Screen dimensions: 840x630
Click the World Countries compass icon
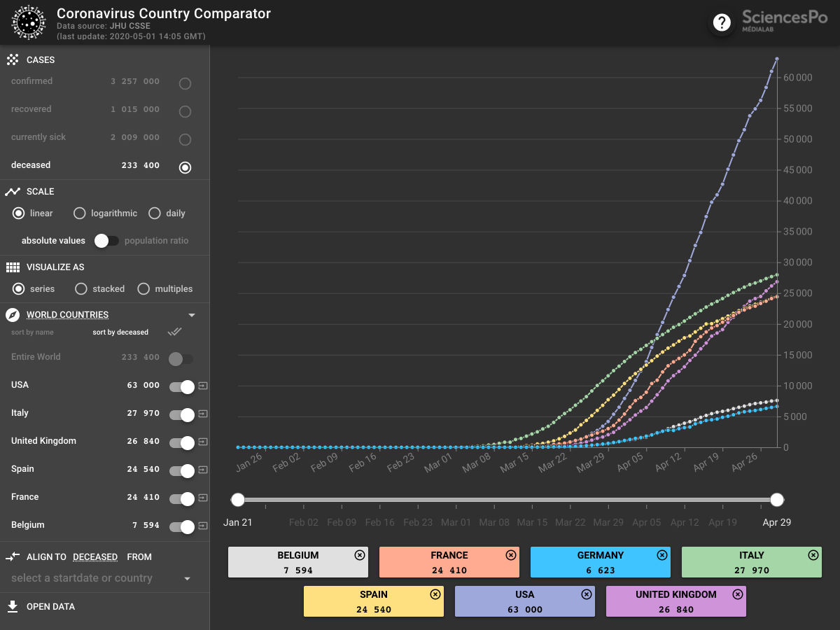tap(13, 315)
